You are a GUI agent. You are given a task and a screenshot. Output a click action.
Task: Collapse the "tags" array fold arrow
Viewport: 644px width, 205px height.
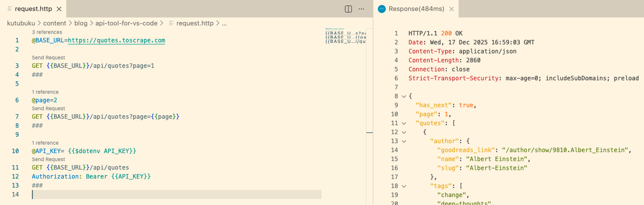[x=404, y=186]
